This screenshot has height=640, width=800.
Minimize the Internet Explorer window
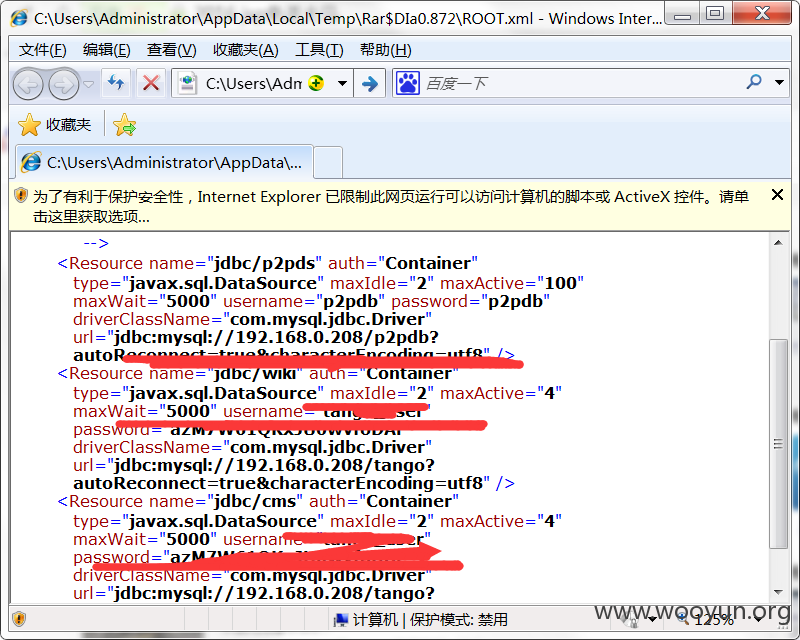click(x=682, y=14)
